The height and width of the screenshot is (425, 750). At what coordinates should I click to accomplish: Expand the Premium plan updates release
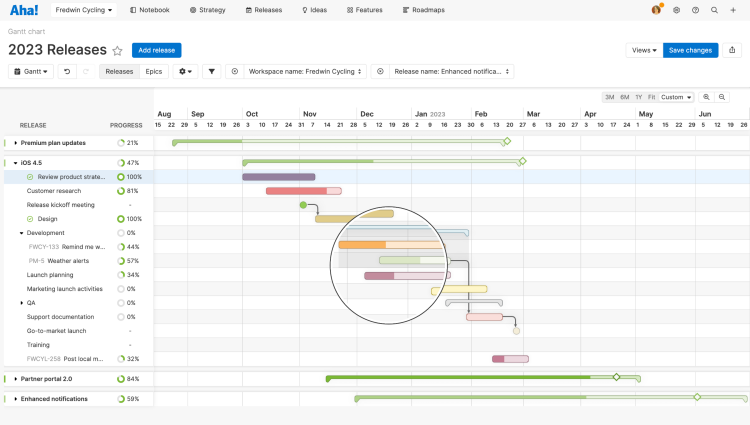click(15, 143)
